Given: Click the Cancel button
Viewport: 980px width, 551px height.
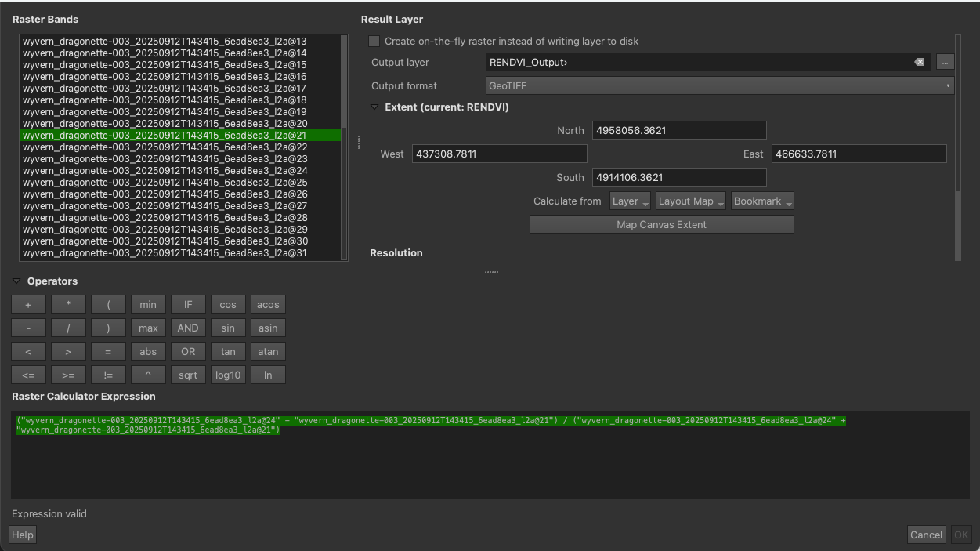Looking at the screenshot, I should pyautogui.click(x=925, y=535).
